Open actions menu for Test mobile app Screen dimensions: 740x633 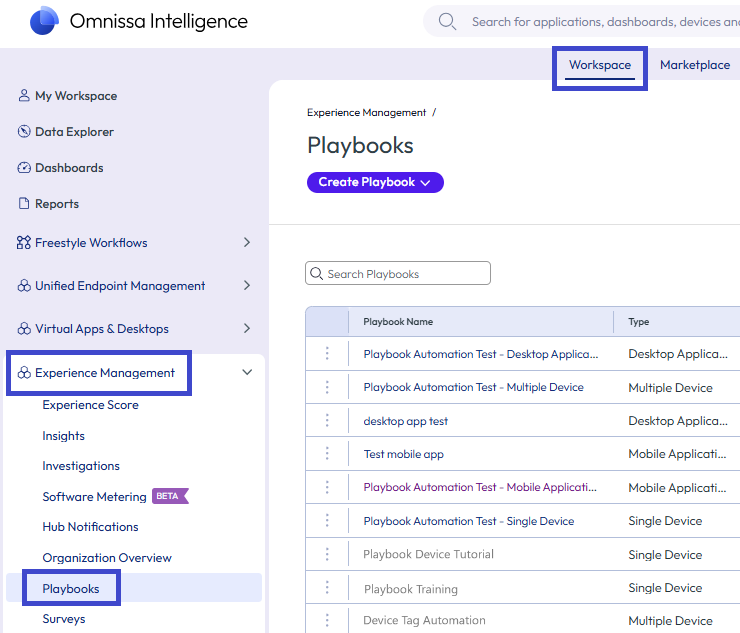[327, 454]
